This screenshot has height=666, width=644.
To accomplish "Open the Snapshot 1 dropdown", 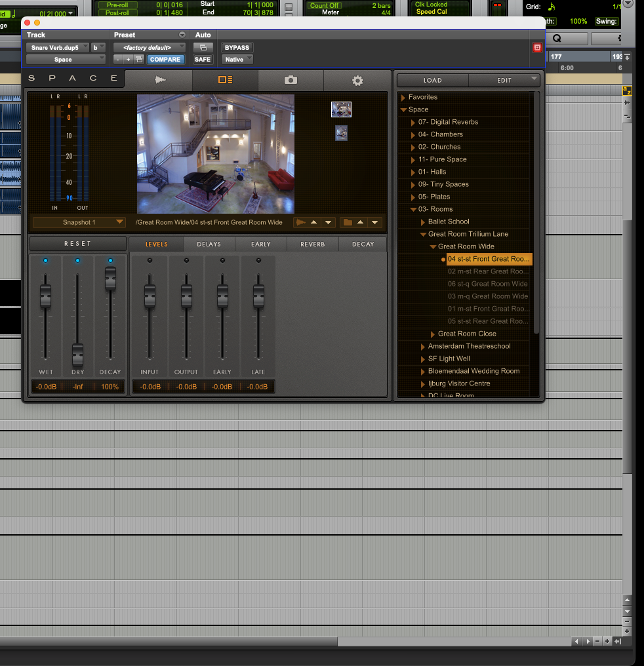I will click(x=79, y=222).
